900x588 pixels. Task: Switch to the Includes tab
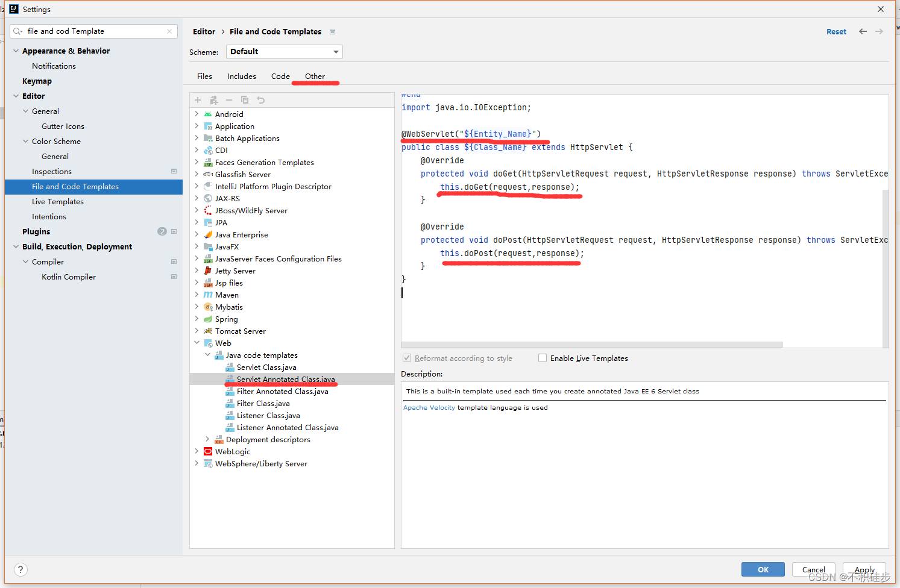pos(242,76)
